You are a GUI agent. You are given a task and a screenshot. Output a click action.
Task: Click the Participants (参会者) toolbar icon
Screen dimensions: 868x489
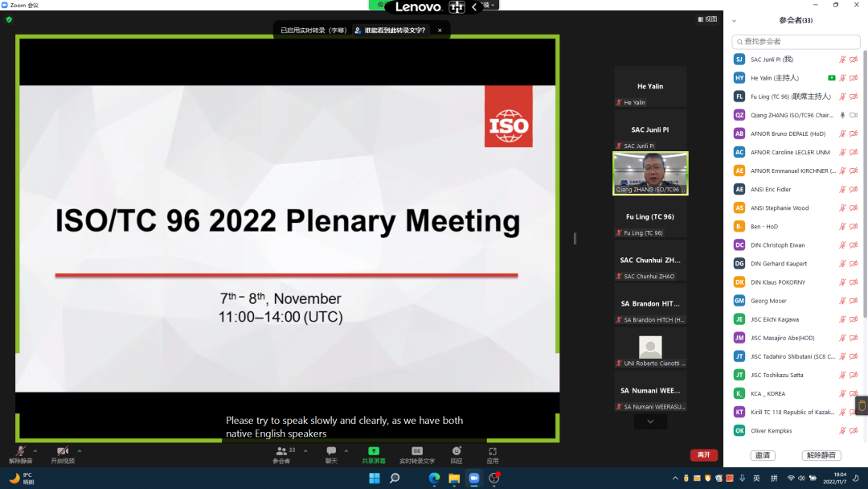tap(281, 452)
